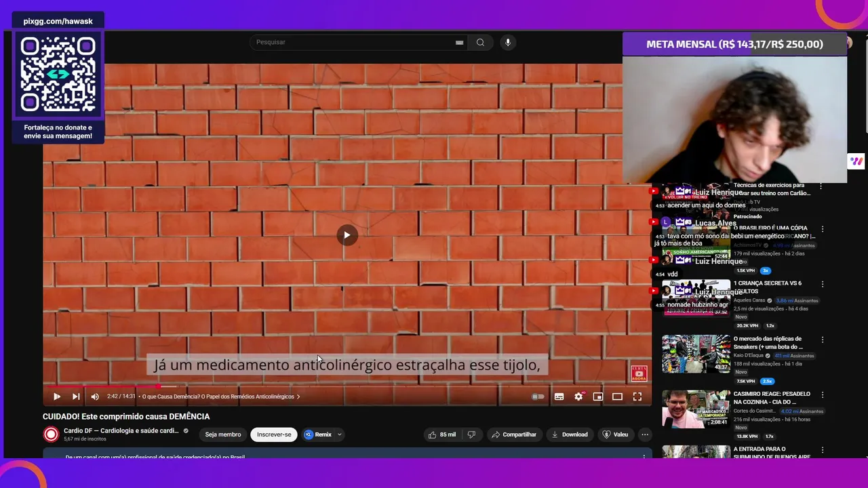Subscribe with Inscrever-se button

[x=274, y=434]
